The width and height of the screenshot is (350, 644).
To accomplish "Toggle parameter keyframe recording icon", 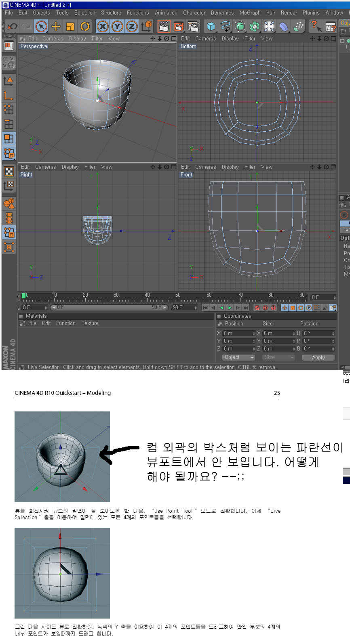I will tap(309, 308).
